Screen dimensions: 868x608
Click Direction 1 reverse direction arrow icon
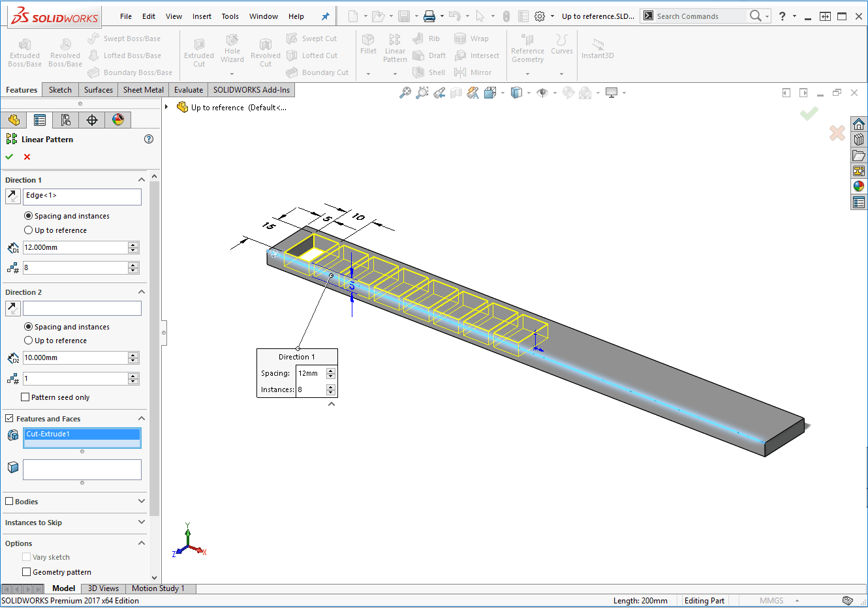tap(12, 196)
